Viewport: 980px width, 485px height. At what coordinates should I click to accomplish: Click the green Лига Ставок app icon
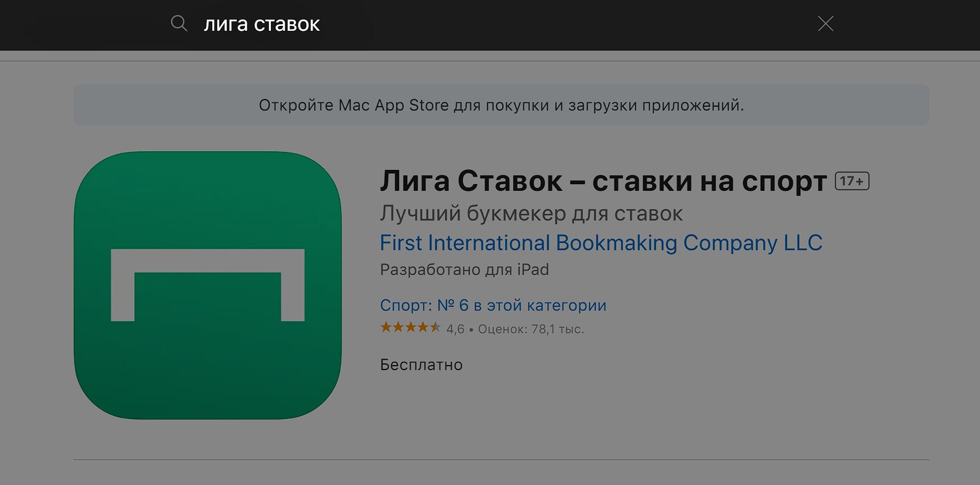point(208,285)
